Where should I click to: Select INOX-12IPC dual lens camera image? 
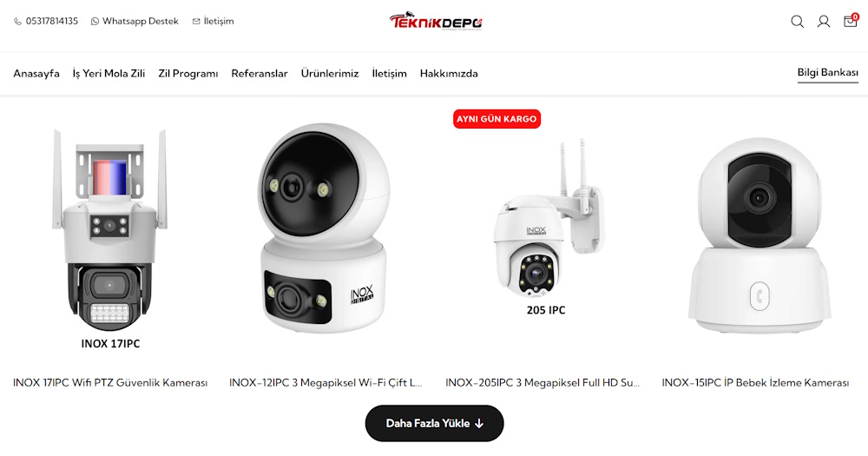coord(325,228)
